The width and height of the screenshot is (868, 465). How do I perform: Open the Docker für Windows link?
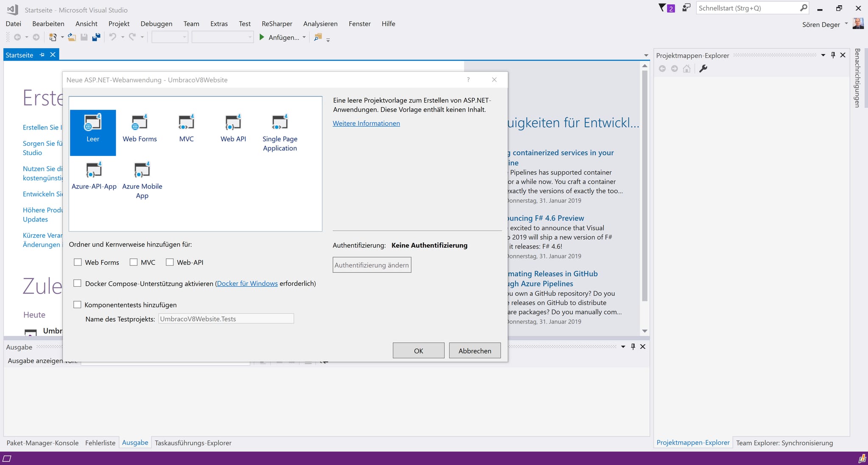coord(248,283)
